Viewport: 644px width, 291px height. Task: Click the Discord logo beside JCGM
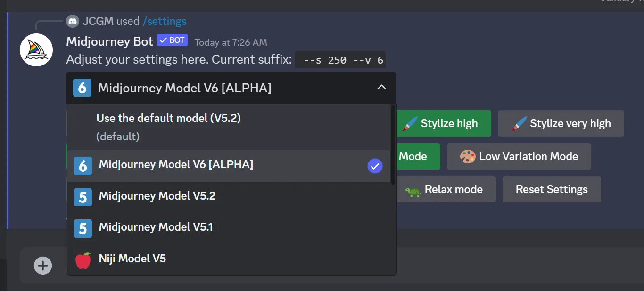click(x=72, y=21)
